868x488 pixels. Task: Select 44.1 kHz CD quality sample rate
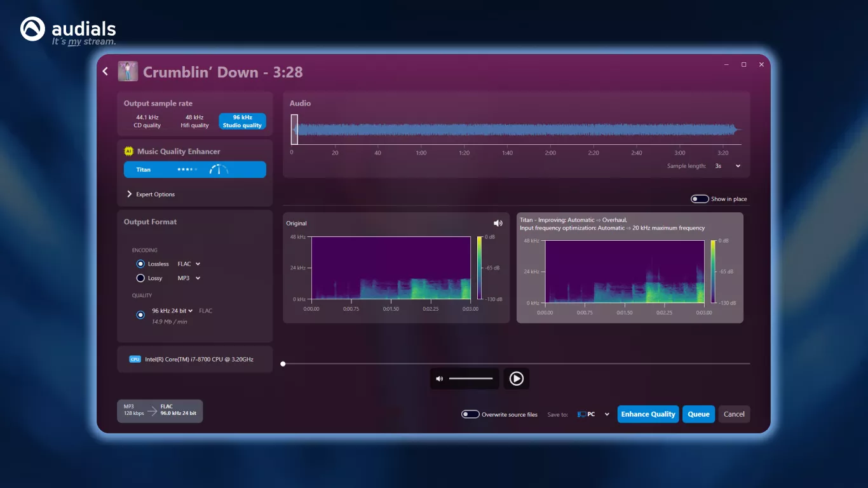[x=147, y=121]
